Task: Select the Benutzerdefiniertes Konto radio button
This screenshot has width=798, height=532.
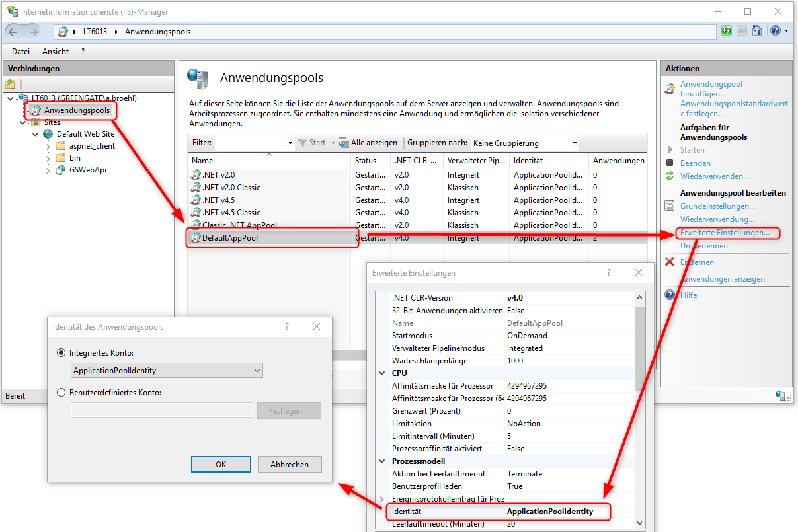Action: [x=62, y=393]
